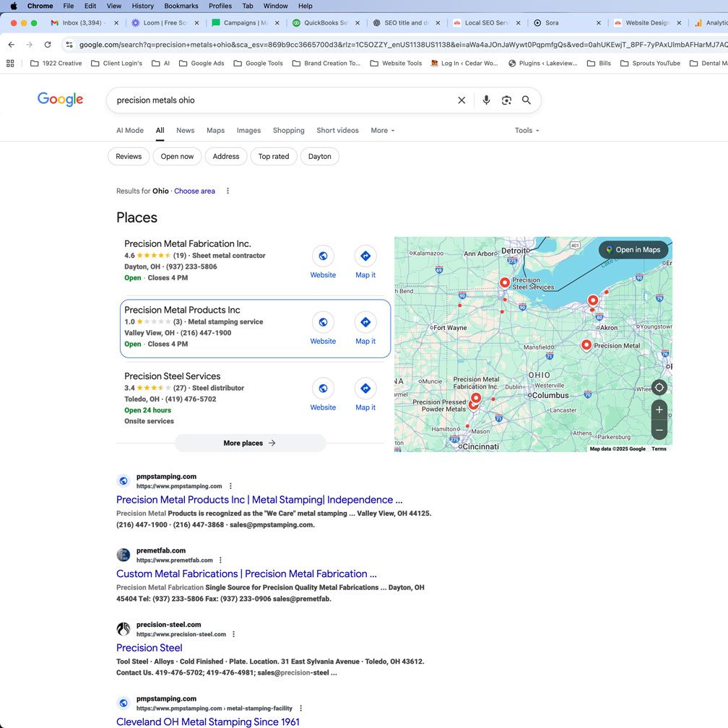Image resolution: width=728 pixels, height=728 pixels.
Task: Get directions icon for Precision Metal Fabrication Inc.
Action: (x=365, y=256)
